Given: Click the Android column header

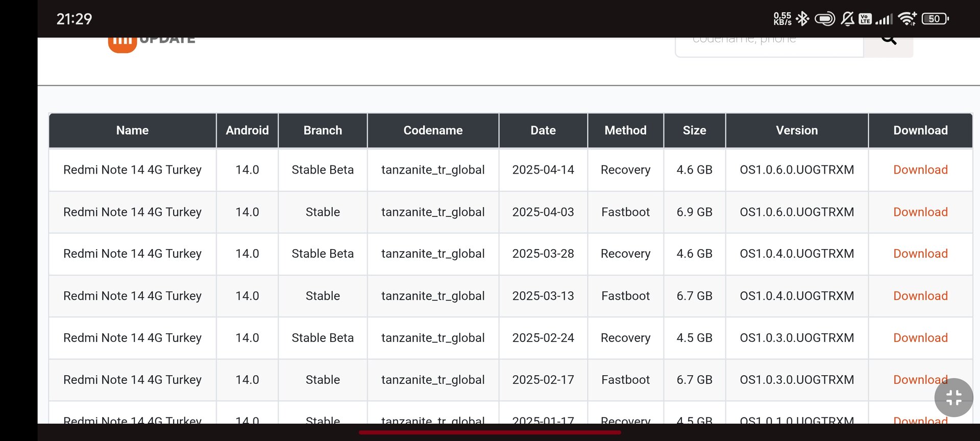Looking at the screenshot, I should click(248, 131).
